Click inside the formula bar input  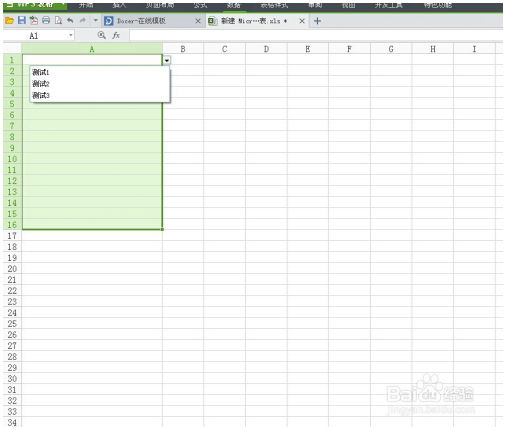tap(316, 35)
